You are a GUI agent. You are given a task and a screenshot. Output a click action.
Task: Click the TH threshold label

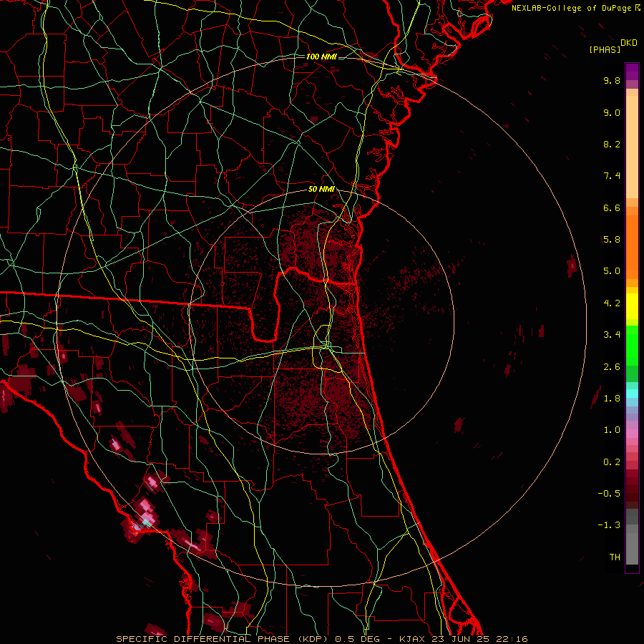pyautogui.click(x=615, y=557)
